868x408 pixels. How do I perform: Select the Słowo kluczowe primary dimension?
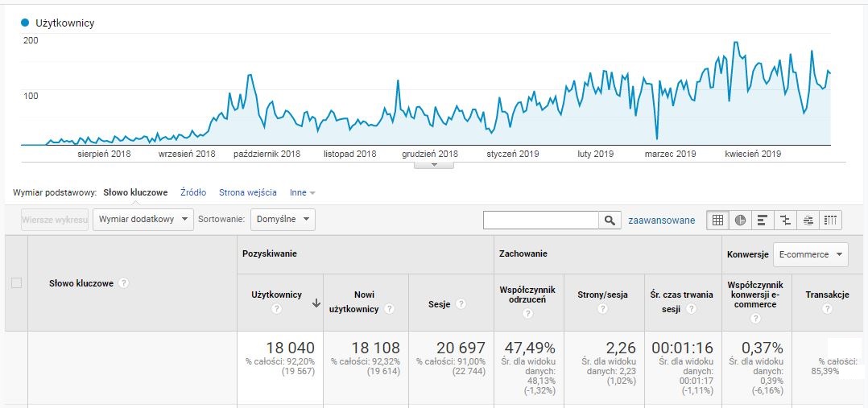(x=135, y=192)
